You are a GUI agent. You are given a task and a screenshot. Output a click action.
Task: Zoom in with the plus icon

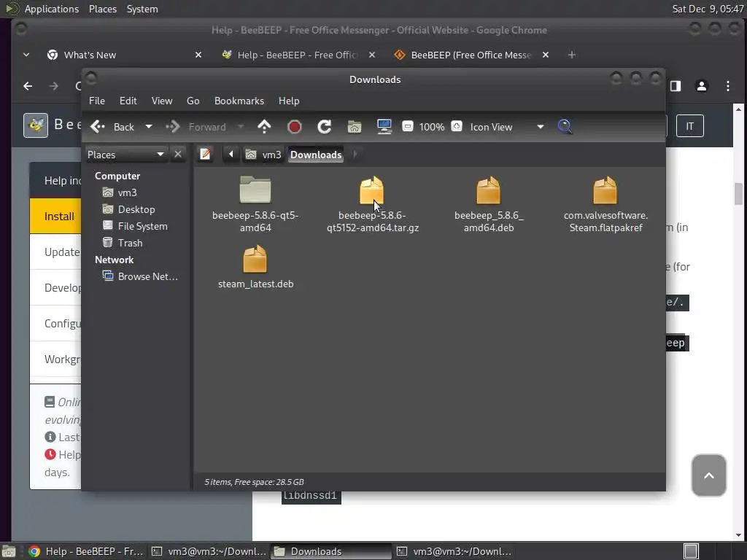click(457, 126)
